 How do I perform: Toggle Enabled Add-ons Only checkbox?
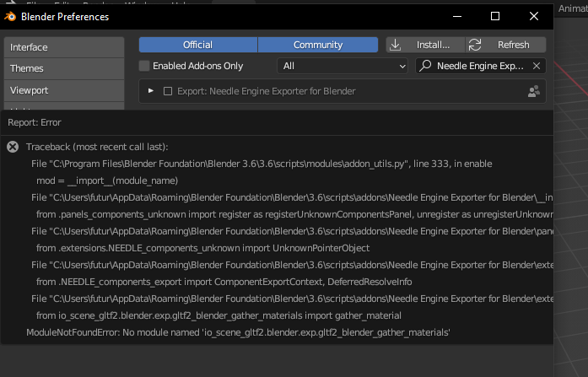point(144,66)
